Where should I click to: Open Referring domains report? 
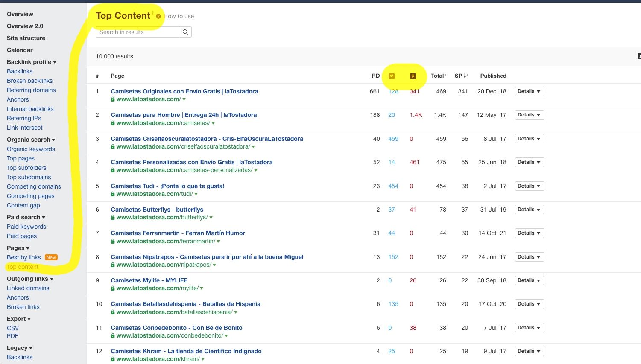[x=31, y=90]
